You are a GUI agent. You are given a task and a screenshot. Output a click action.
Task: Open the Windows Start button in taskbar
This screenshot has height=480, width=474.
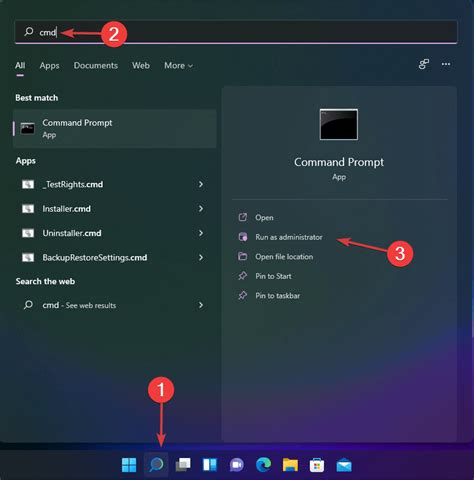pos(129,465)
